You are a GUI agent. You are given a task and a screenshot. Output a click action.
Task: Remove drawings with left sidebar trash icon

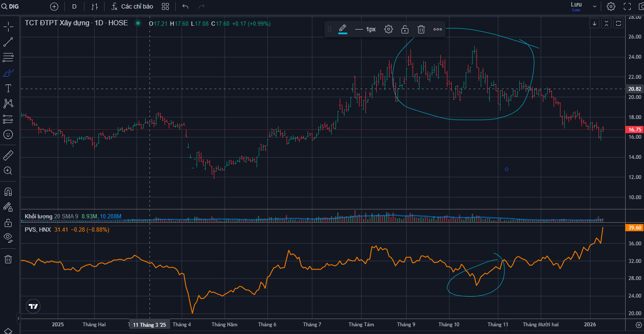[8, 259]
